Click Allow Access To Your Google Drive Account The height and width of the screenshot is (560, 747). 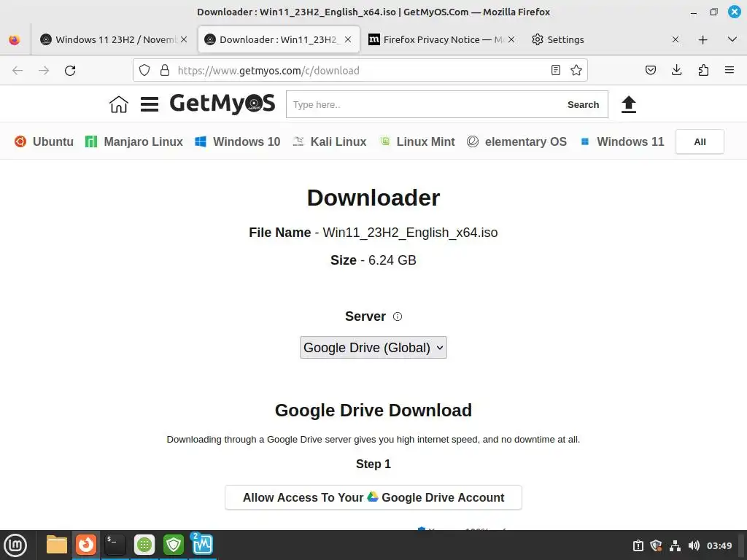point(373,497)
